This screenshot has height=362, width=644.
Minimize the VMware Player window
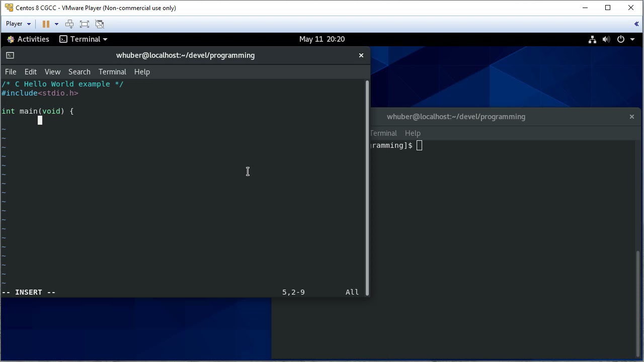[x=585, y=8]
